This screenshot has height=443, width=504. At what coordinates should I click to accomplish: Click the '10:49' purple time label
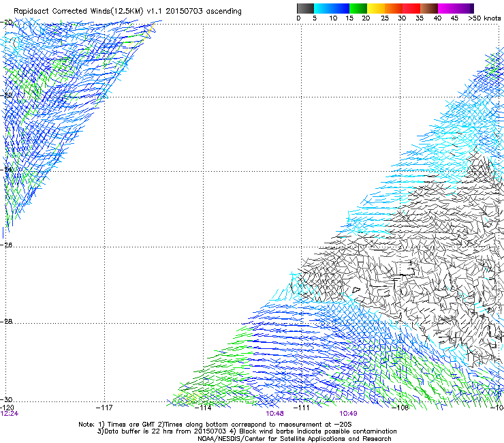(348, 414)
